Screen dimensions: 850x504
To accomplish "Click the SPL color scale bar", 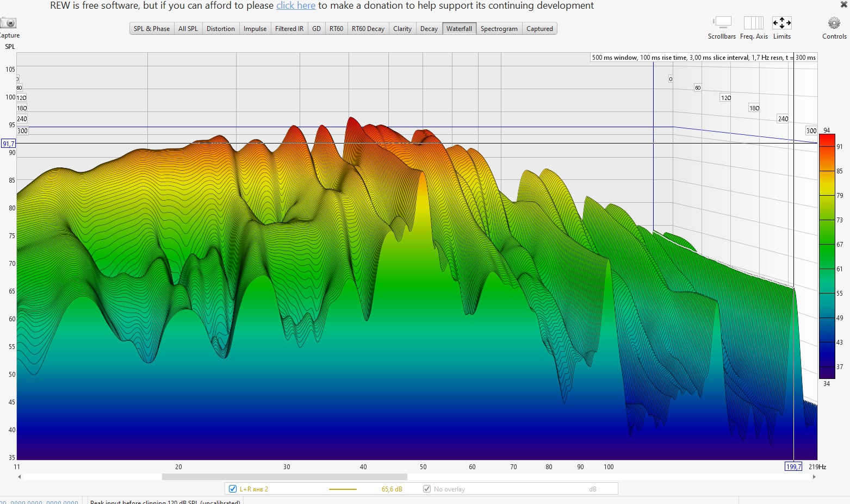I will click(827, 256).
